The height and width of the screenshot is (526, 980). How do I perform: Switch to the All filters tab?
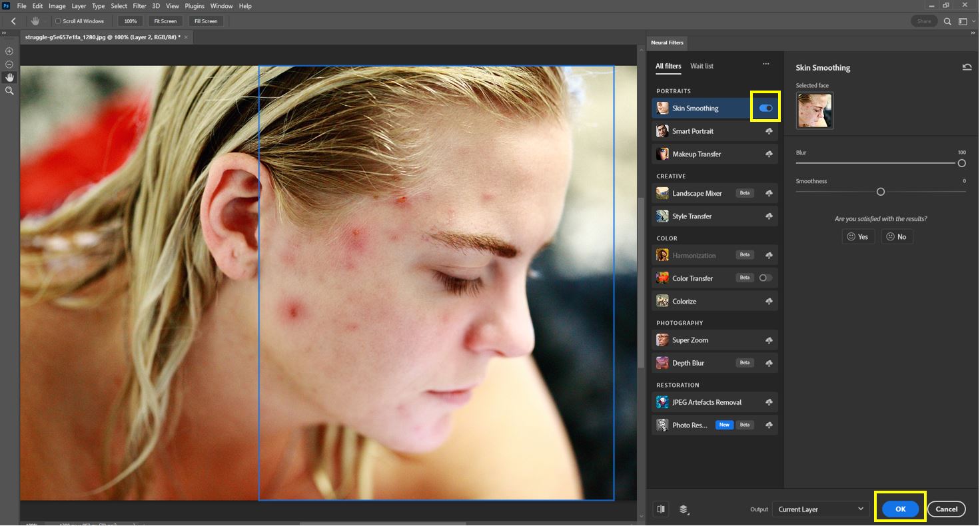pos(668,66)
